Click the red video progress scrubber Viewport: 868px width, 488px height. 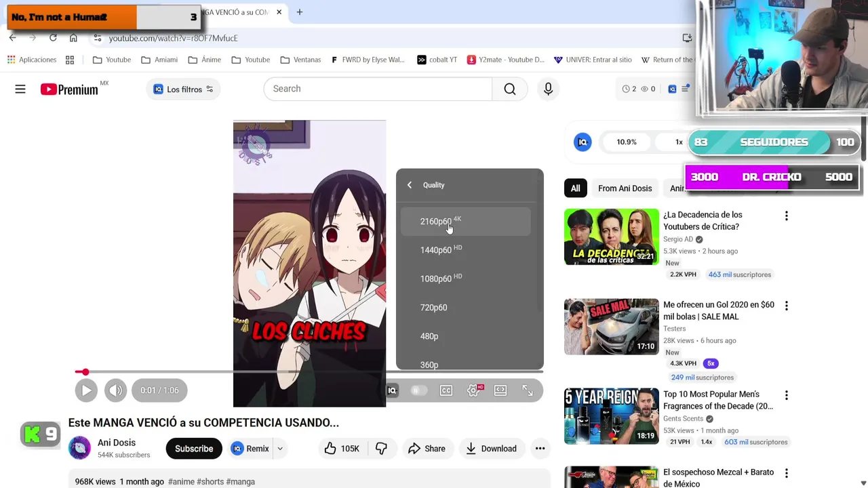point(85,372)
